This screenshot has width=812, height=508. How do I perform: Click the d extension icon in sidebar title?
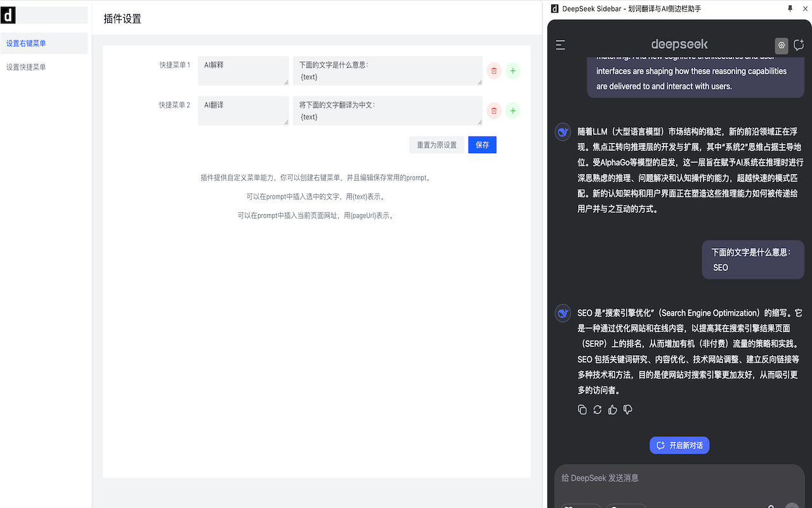click(x=554, y=9)
